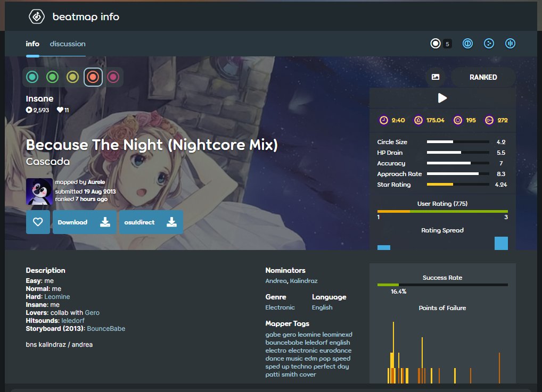Viewport: 542px width, 392px height.
Task: Filter by English language
Action: pos(322,307)
